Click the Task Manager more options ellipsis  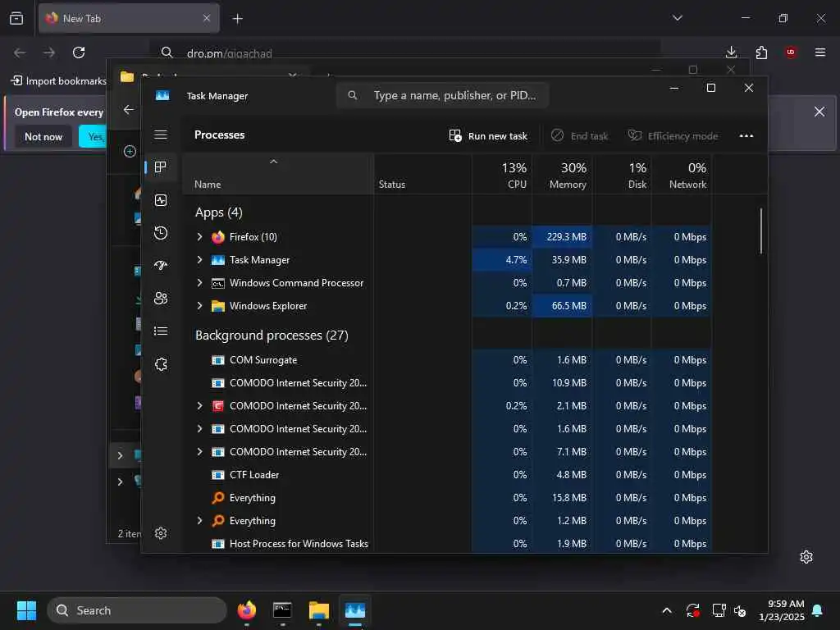[746, 135]
